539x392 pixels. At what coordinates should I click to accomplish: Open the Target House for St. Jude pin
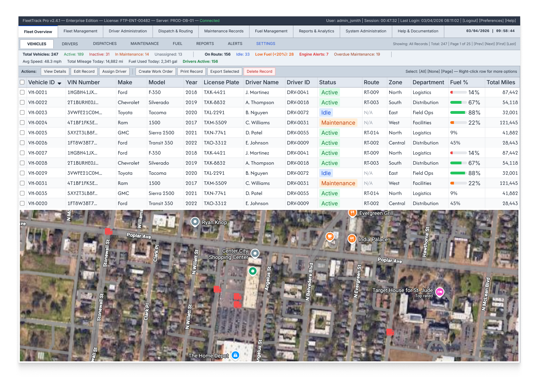(439, 292)
